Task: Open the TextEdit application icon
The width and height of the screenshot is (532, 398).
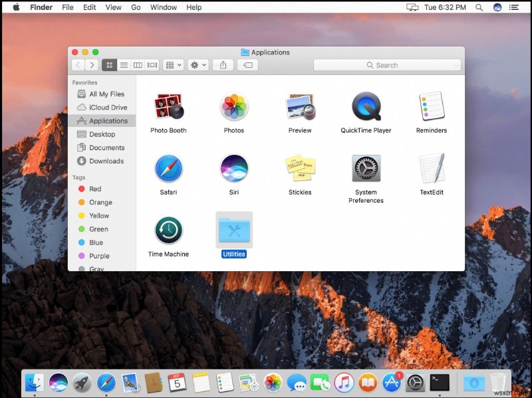Action: 432,168
